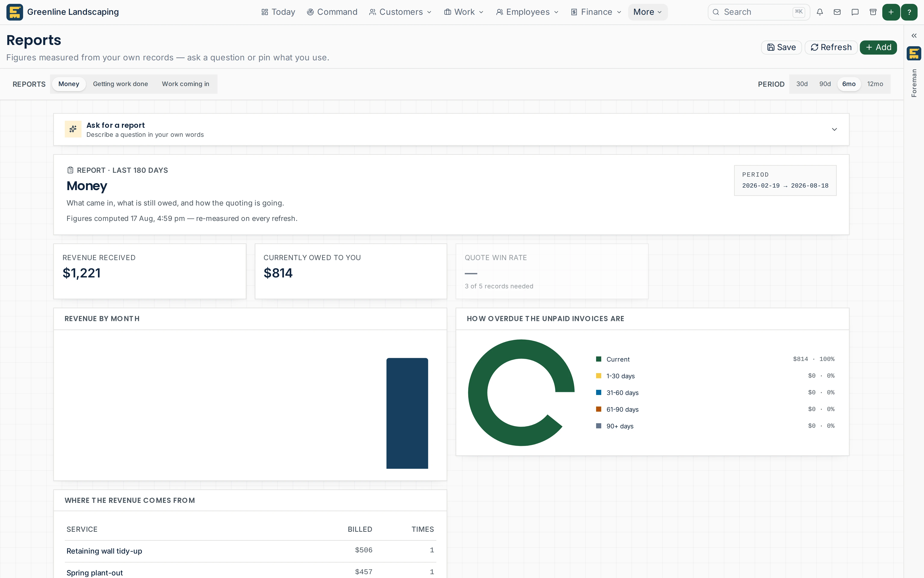This screenshot has width=924, height=578.
Task: Click the green plus quick-add icon
Action: pos(891,12)
